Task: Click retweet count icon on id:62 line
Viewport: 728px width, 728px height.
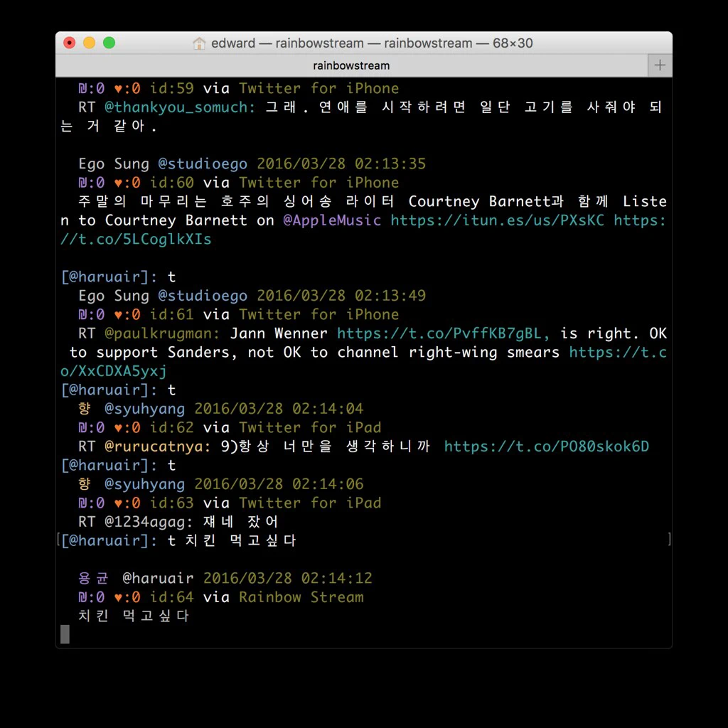Action: click(82, 427)
